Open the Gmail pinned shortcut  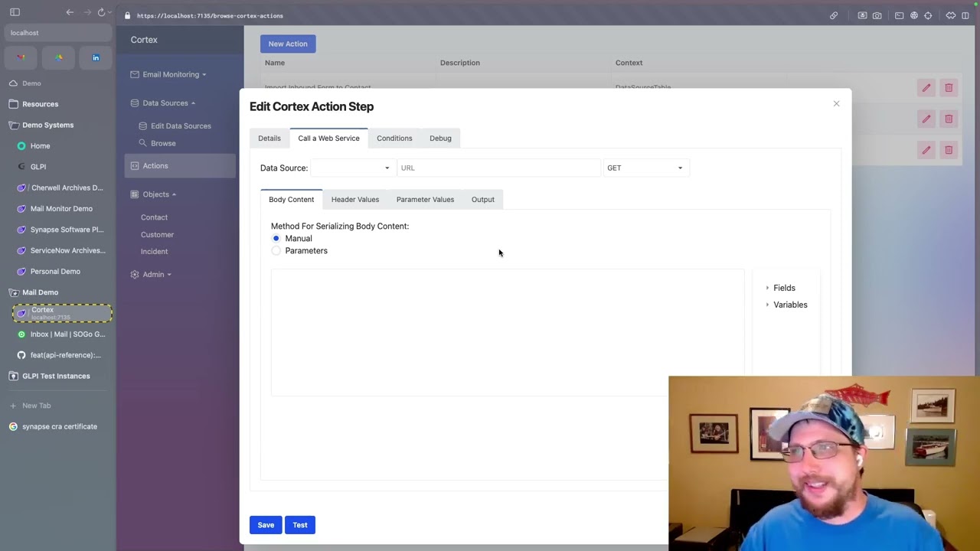pyautogui.click(x=21, y=57)
